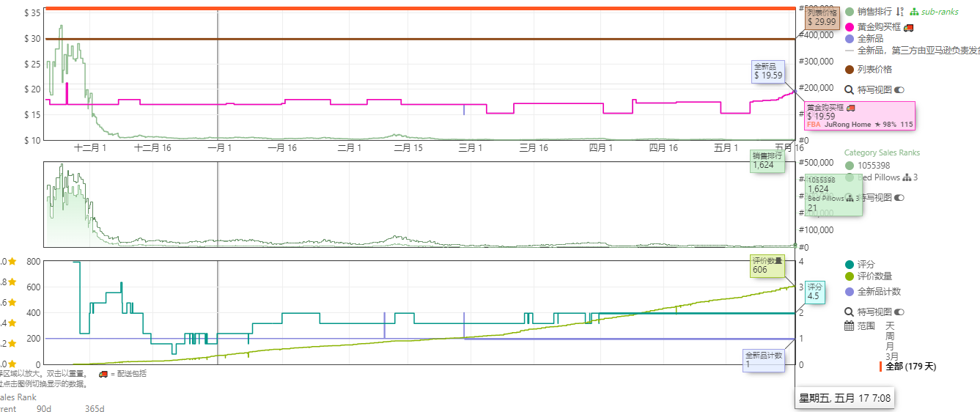Click the 销售排行 1,624 tooltip label
This screenshot has width=980, height=412.
point(767,161)
